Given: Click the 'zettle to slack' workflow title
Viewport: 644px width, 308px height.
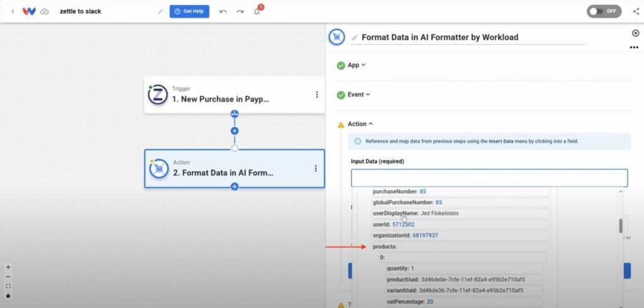Looking at the screenshot, I should (x=80, y=11).
